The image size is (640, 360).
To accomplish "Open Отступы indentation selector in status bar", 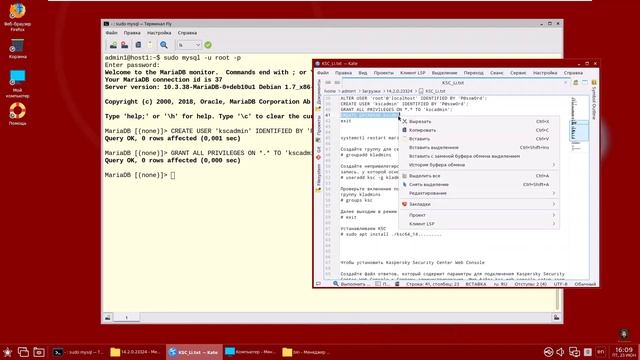I will tap(530, 284).
